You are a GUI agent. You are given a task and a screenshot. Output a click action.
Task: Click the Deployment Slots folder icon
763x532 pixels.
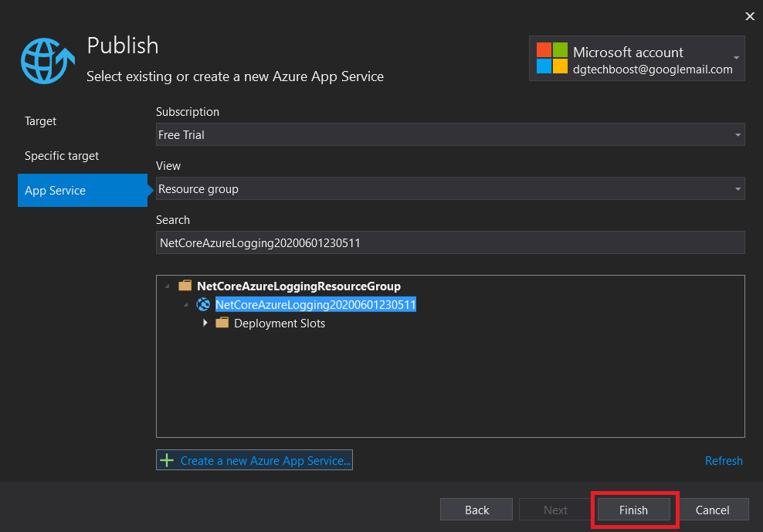click(x=222, y=324)
